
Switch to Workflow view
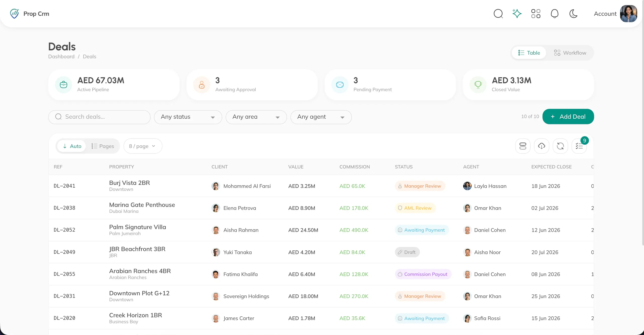click(x=570, y=53)
